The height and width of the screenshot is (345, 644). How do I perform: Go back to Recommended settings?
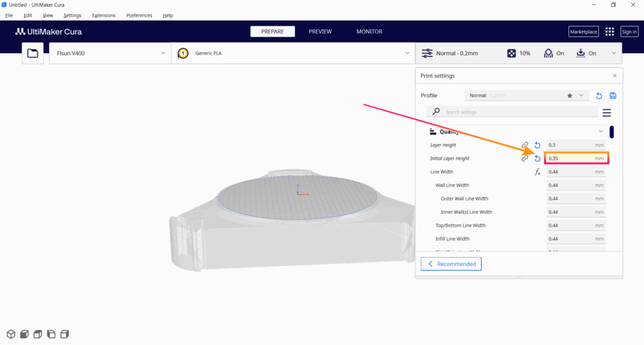(451, 264)
